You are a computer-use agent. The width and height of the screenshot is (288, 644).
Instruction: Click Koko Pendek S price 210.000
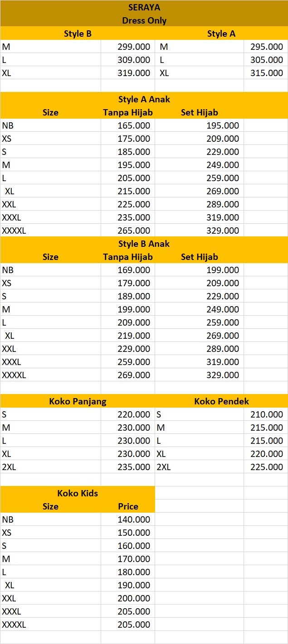coord(266,414)
